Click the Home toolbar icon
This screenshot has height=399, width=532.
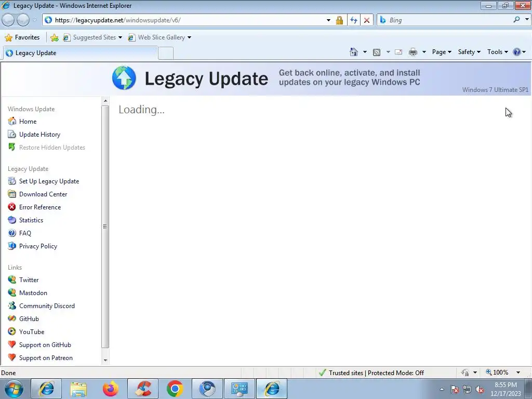[x=353, y=52]
